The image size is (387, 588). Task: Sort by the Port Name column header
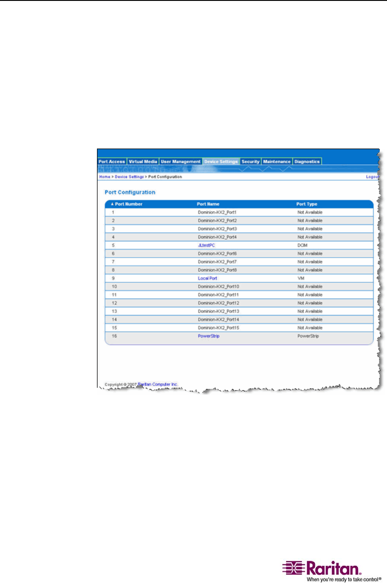(208, 204)
